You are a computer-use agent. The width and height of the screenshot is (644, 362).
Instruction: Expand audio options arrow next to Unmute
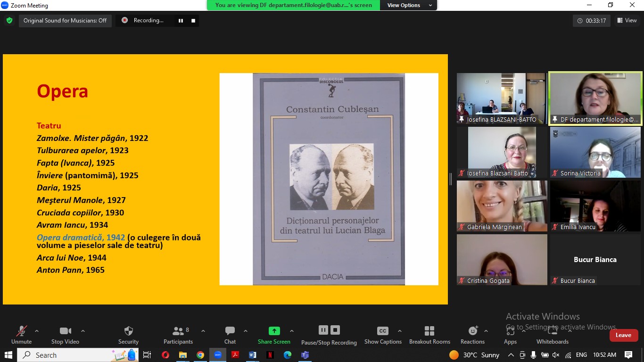pyautogui.click(x=37, y=331)
